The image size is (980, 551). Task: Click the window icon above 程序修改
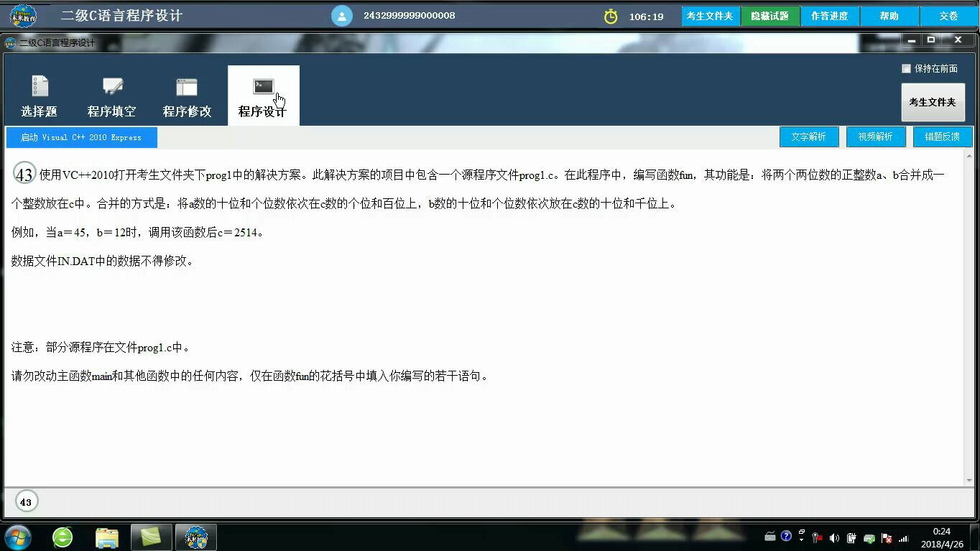coord(187,87)
